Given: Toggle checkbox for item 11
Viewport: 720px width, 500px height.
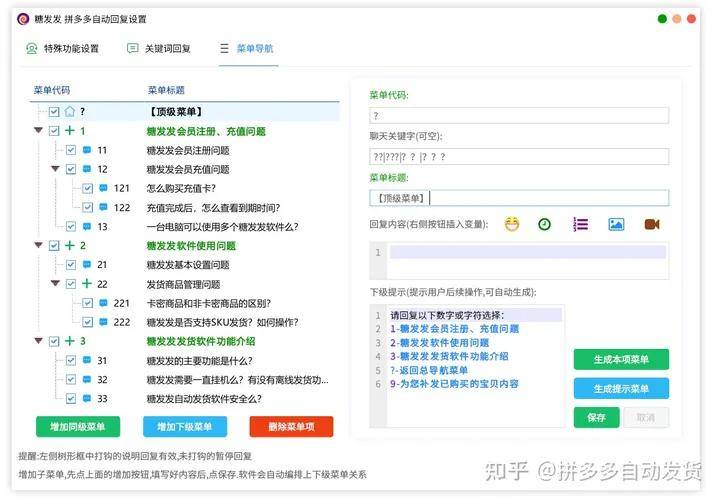Looking at the screenshot, I should click(x=71, y=150).
